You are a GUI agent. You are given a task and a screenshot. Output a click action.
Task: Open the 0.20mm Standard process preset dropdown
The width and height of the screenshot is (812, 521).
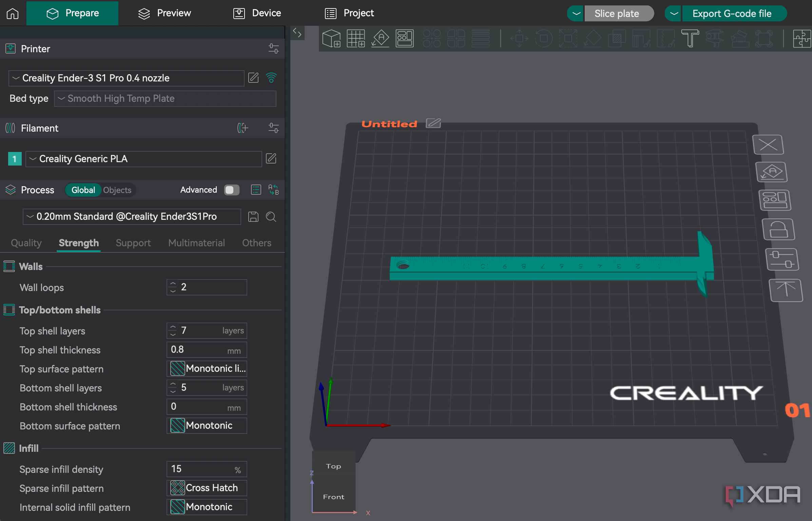pos(132,216)
